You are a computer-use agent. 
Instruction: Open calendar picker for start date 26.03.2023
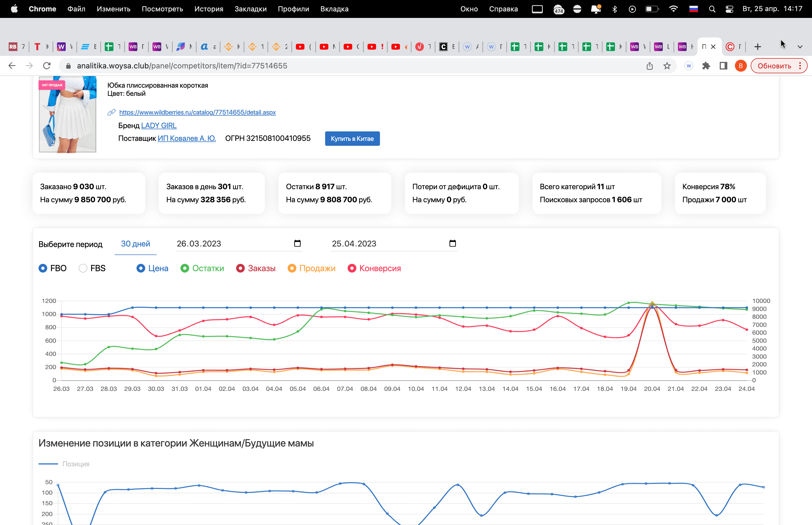point(297,243)
